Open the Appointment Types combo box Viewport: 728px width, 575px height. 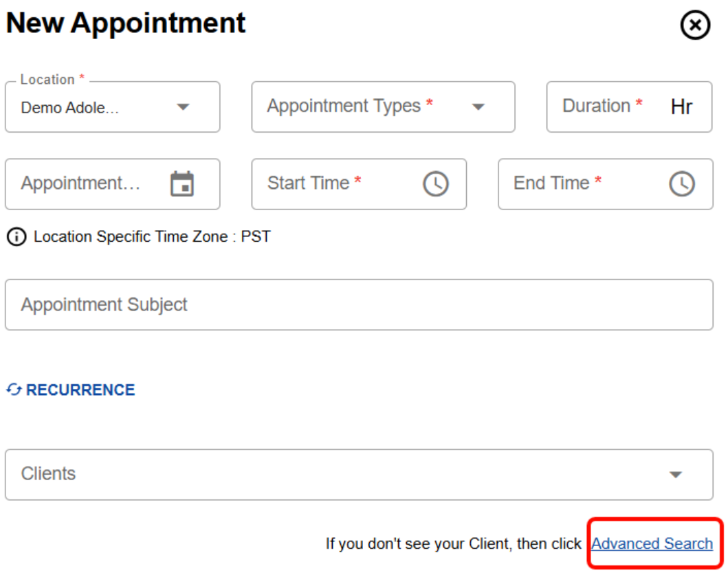pos(357,106)
